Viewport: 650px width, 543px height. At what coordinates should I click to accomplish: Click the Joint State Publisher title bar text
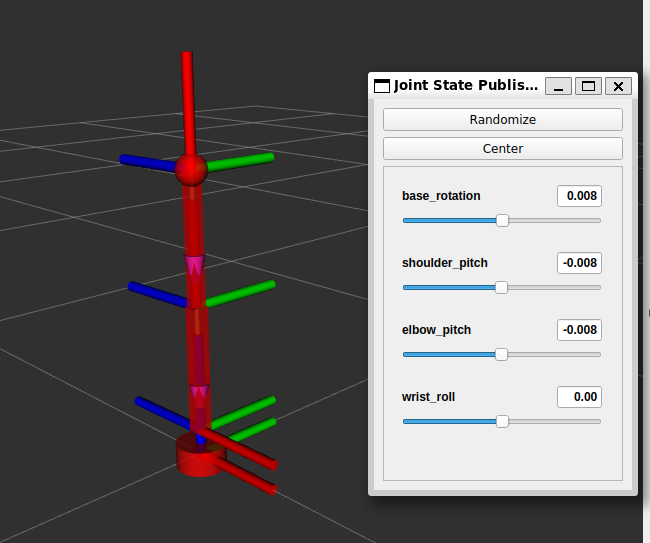pyautogui.click(x=466, y=85)
